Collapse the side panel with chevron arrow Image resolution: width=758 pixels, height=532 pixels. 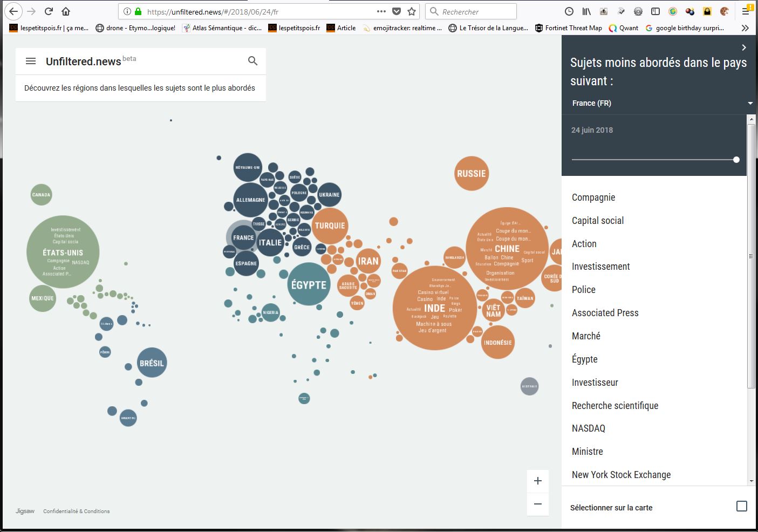(744, 47)
